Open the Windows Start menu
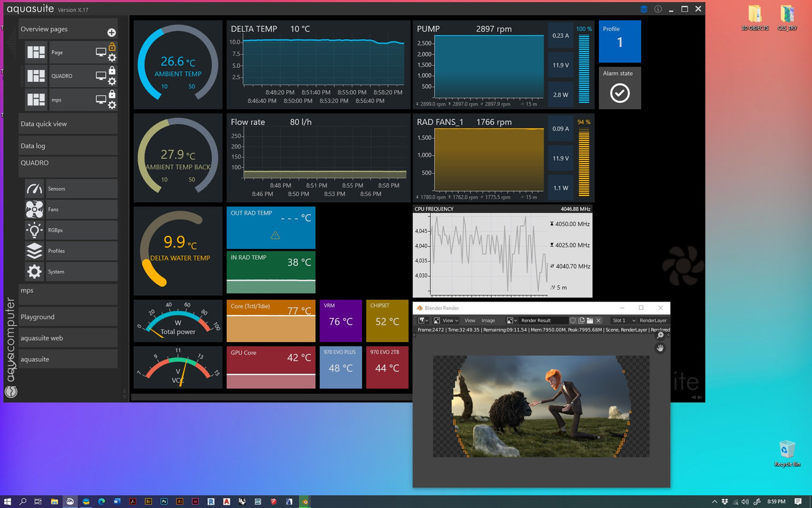The height and width of the screenshot is (508, 812). [8, 502]
